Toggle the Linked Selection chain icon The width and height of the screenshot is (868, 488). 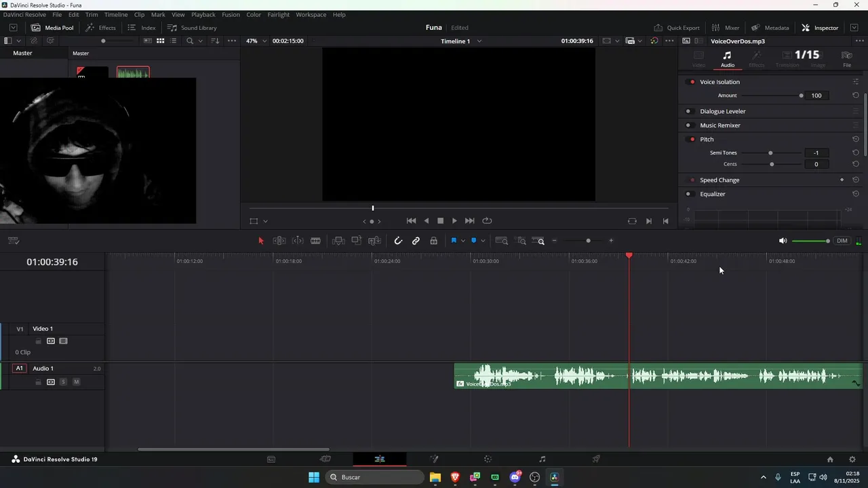coord(416,241)
